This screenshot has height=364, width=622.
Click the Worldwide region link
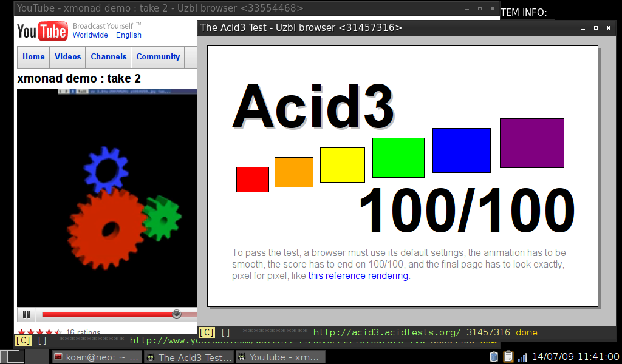coord(90,35)
